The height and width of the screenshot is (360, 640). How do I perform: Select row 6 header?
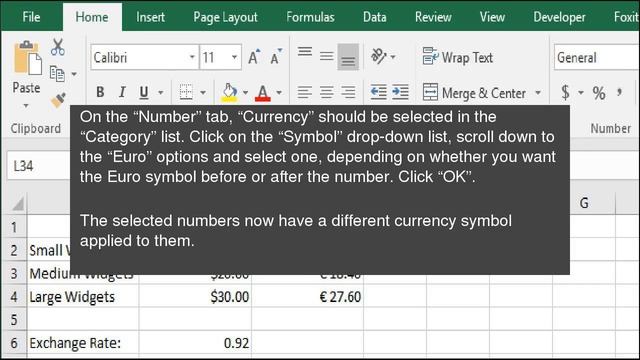click(14, 343)
